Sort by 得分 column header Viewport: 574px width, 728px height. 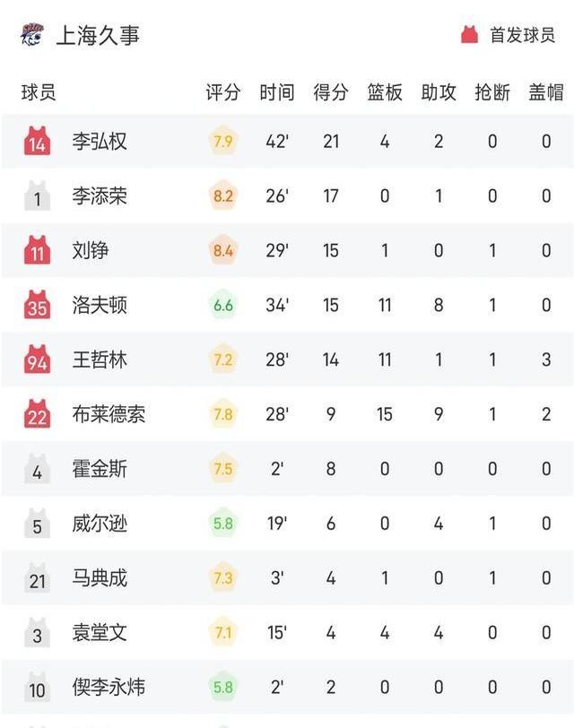331,92
